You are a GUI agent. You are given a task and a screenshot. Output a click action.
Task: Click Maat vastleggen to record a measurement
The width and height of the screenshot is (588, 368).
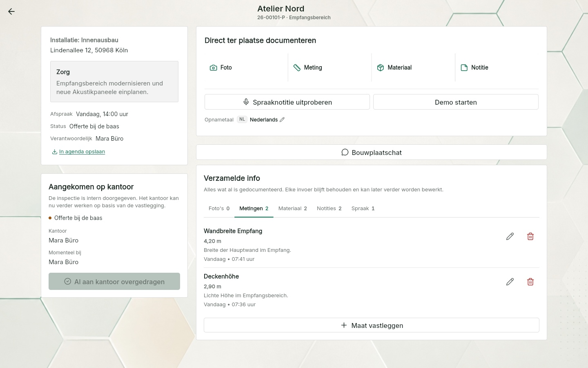372,325
